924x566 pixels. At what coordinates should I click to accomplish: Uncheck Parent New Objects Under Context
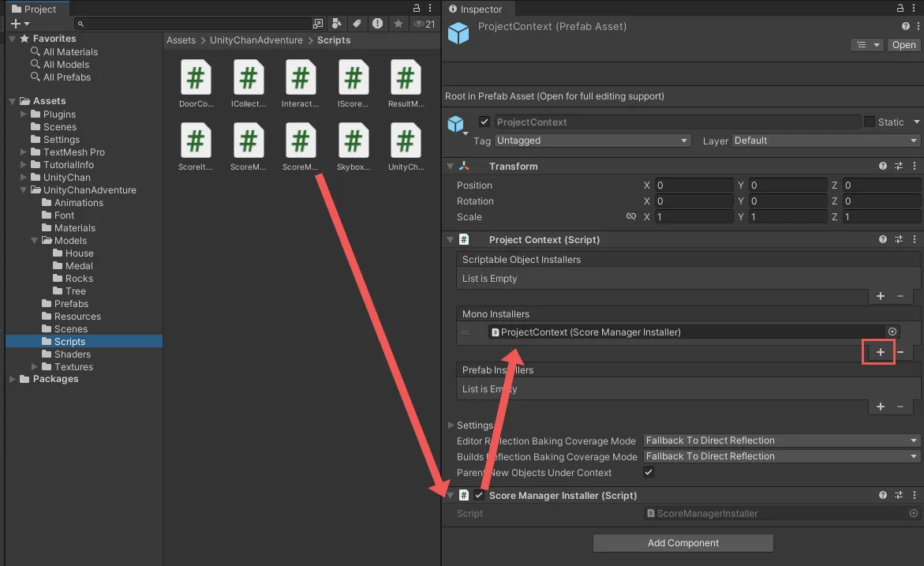pyautogui.click(x=649, y=472)
